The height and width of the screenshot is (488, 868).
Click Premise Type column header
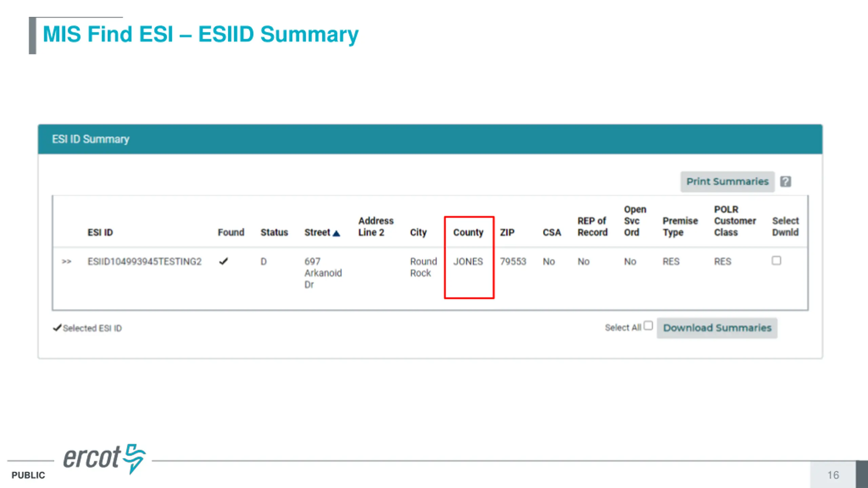tap(680, 227)
